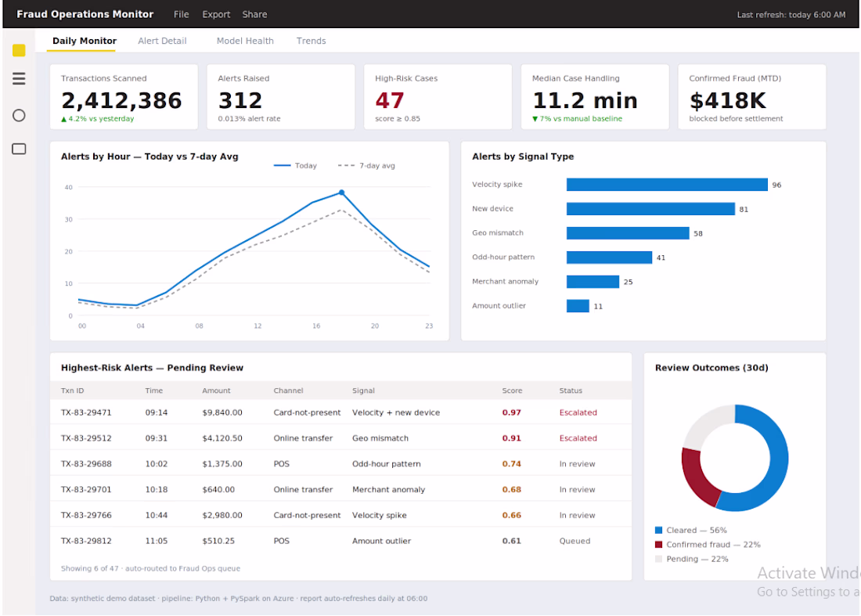861x616 pixels.
Task: Click the Odd-hour pattern bar
Action: 609,257
